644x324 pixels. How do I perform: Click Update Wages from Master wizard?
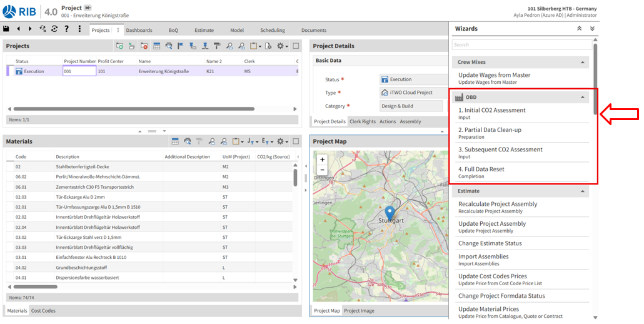494,75
